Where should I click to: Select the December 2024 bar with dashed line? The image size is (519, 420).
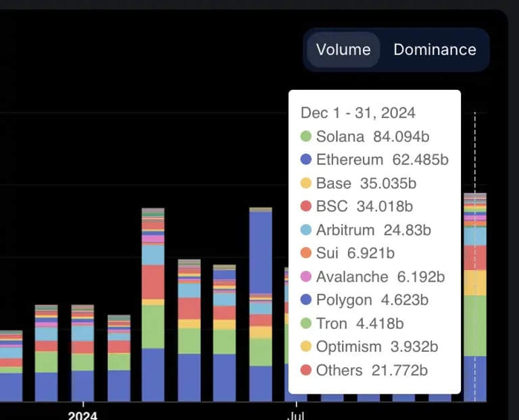point(475,297)
